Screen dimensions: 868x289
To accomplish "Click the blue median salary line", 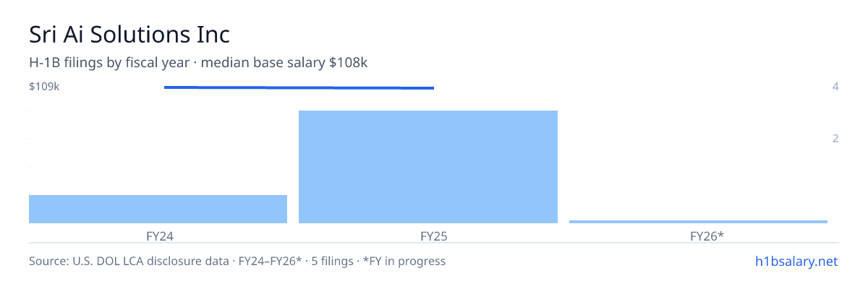I will 299,87.
